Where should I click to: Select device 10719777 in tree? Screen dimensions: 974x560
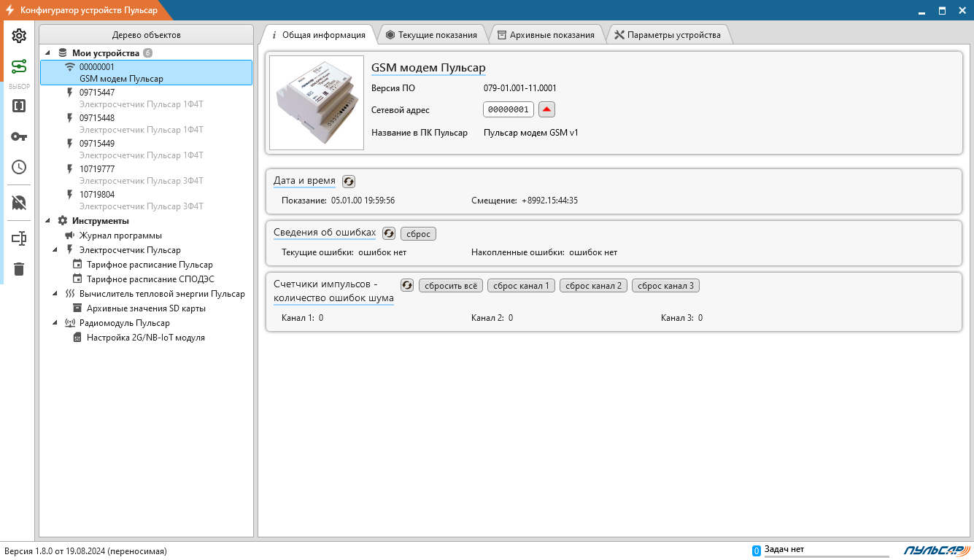[146, 175]
